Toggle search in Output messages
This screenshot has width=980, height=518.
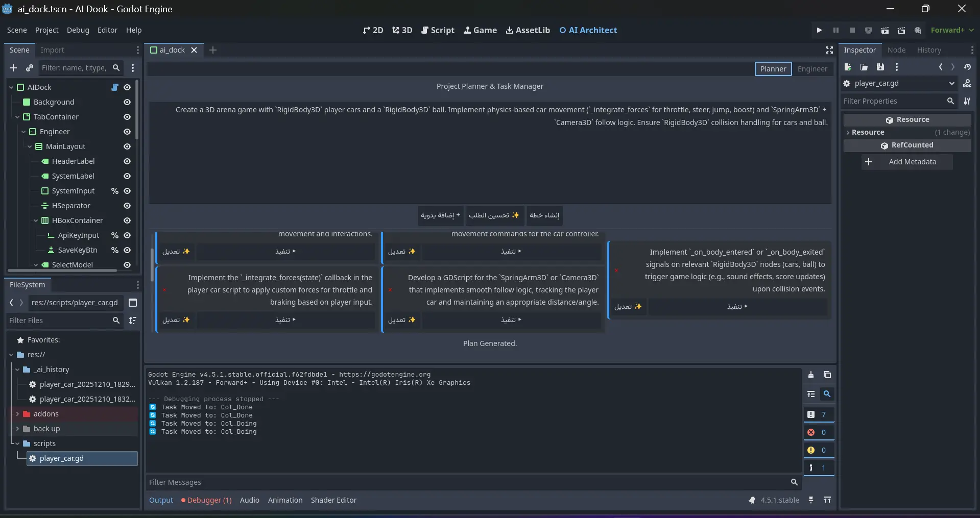click(x=827, y=394)
